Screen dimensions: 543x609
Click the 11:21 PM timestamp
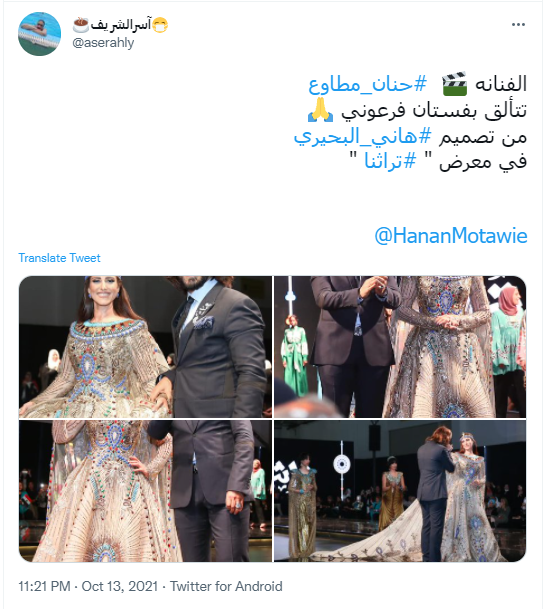click(44, 586)
